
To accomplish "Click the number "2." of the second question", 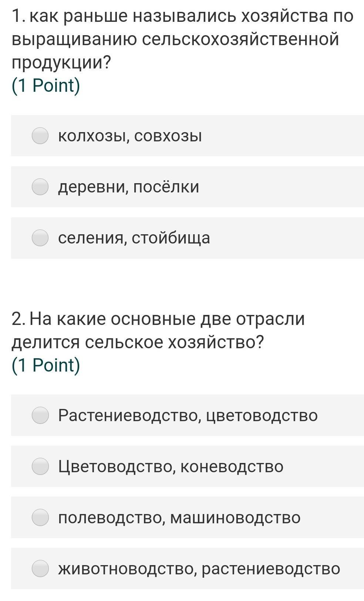I will (18, 319).
